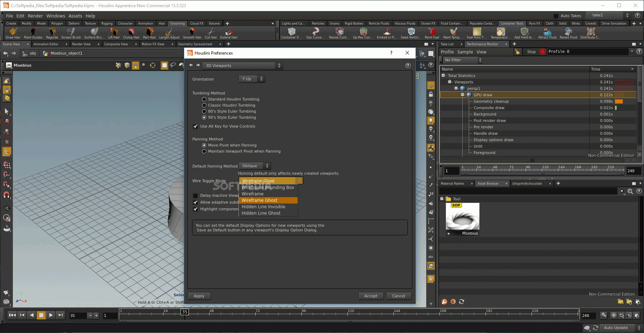Image resolution: width=644 pixels, height=333 pixels.
Task: Switch to the Geometry Spreadsheet tab
Action: [195, 44]
